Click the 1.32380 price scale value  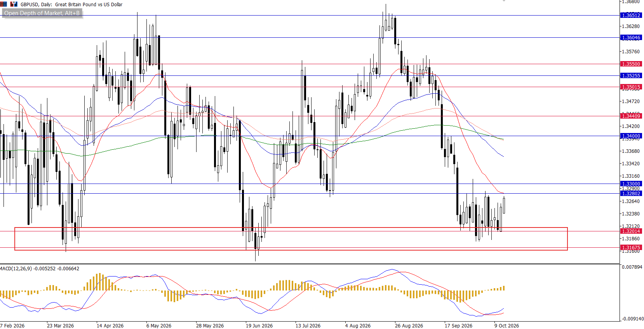coord(631,214)
